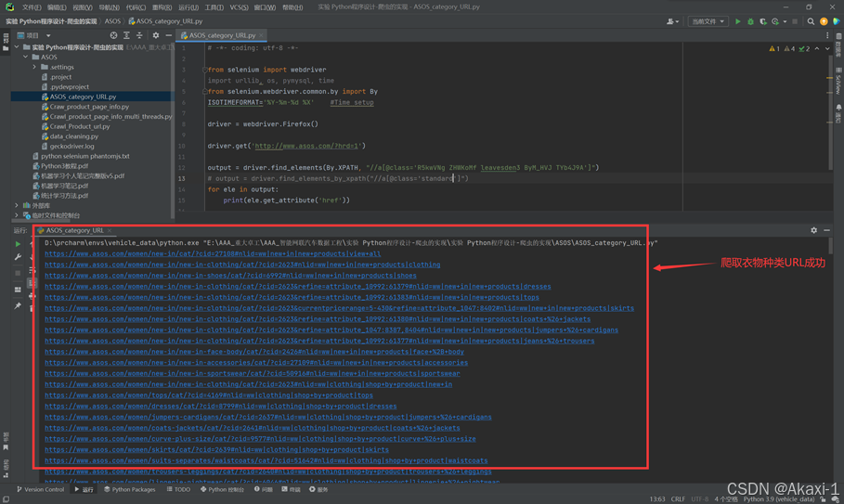Click the expand all icon in project panel

tap(126, 35)
